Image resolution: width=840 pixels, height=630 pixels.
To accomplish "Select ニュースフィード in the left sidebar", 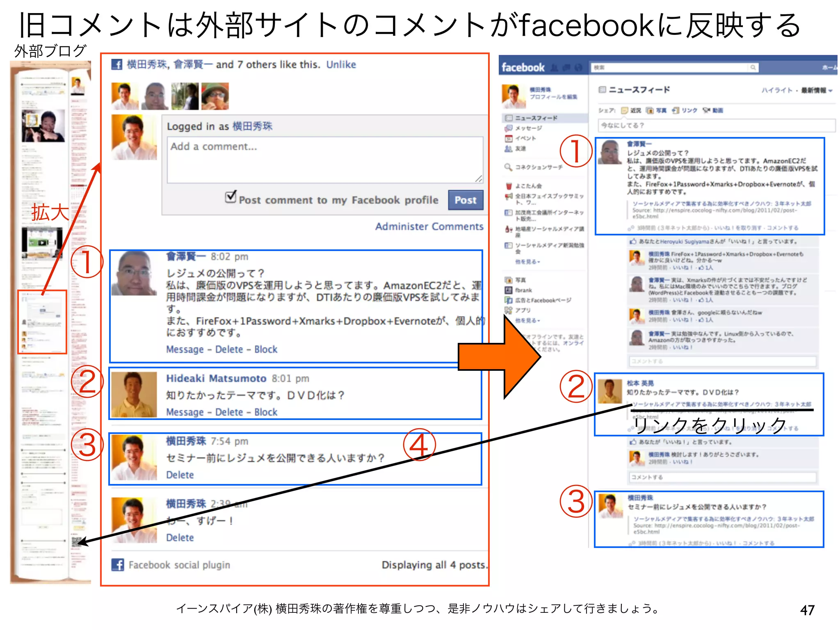I will coord(536,118).
